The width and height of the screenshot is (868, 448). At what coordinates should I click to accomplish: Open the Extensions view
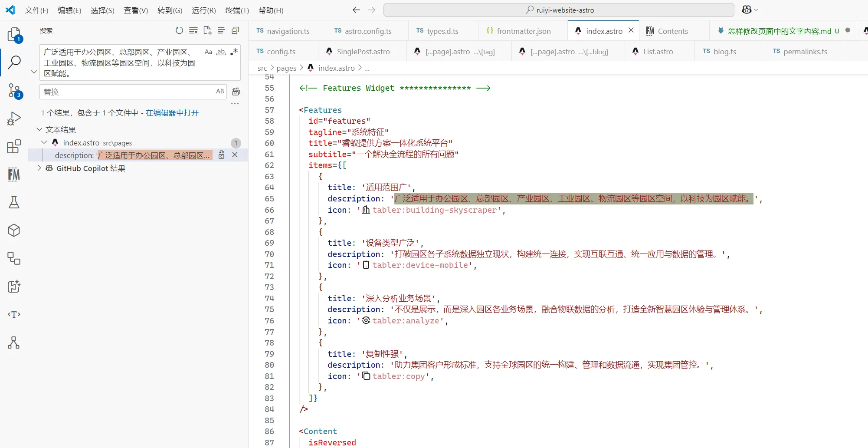pos(14,146)
